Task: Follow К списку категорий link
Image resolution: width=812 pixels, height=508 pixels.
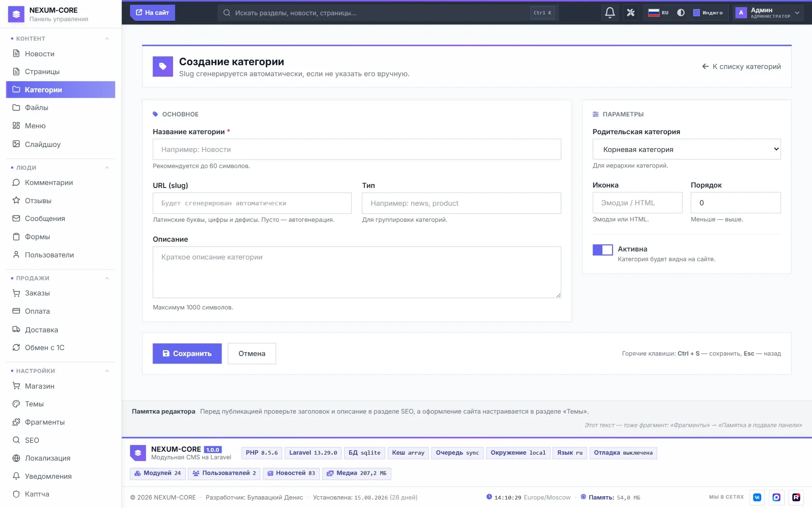Action: [x=741, y=66]
